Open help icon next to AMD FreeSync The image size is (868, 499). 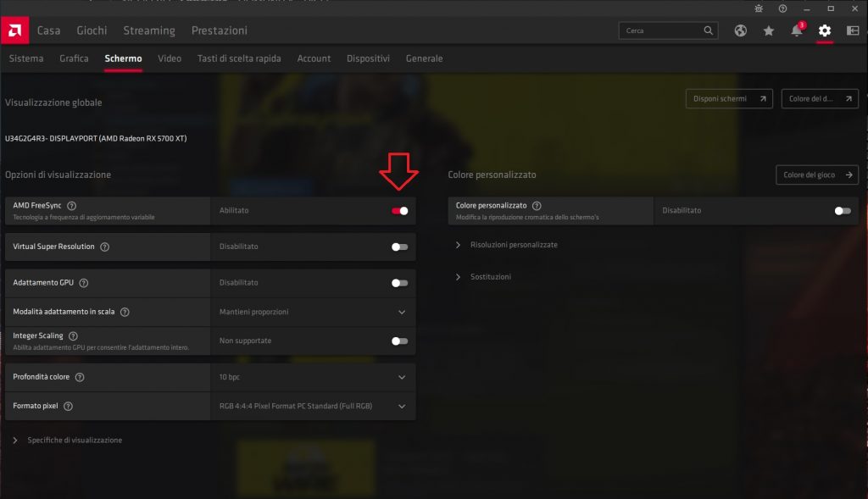point(71,206)
